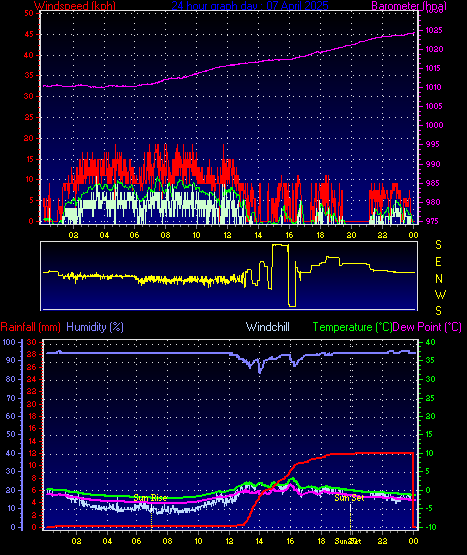Click hour "14" under the temperature graph

coord(259,541)
